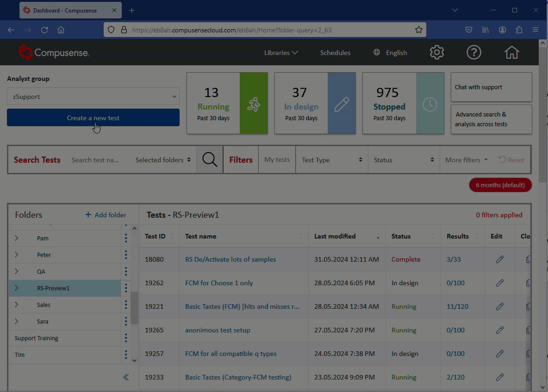Open three-dot menu for RS-Preview1 folder
The height and width of the screenshot is (392, 548).
pos(125,288)
